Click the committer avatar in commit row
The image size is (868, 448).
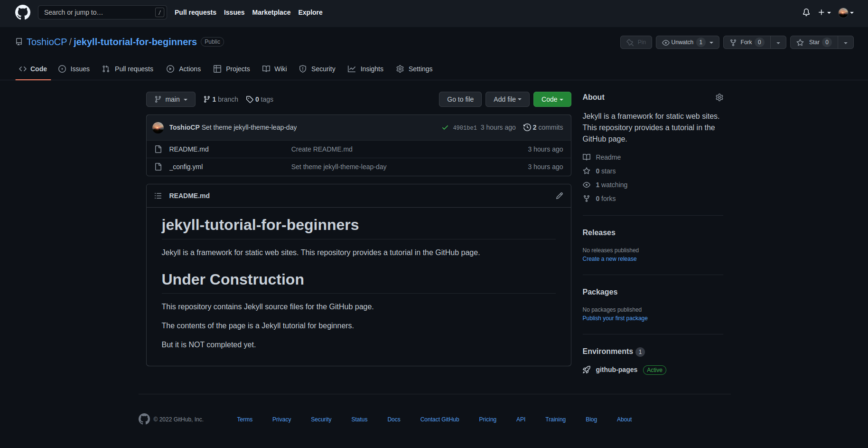point(158,127)
